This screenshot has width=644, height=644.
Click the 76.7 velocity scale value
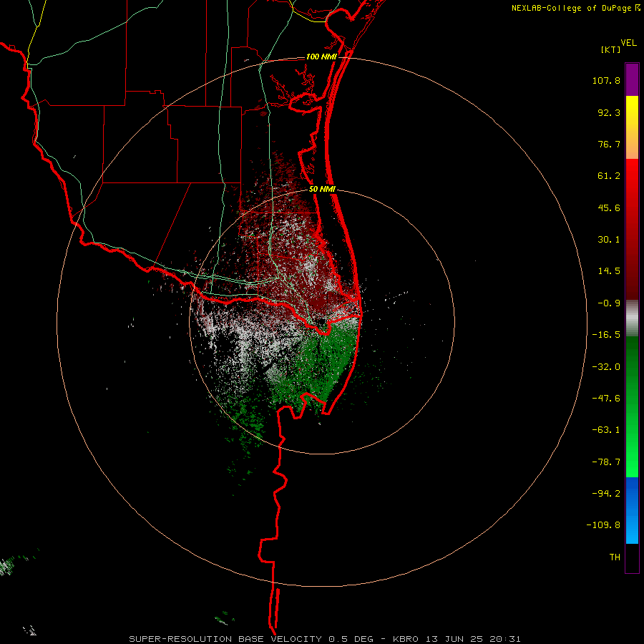(609, 144)
